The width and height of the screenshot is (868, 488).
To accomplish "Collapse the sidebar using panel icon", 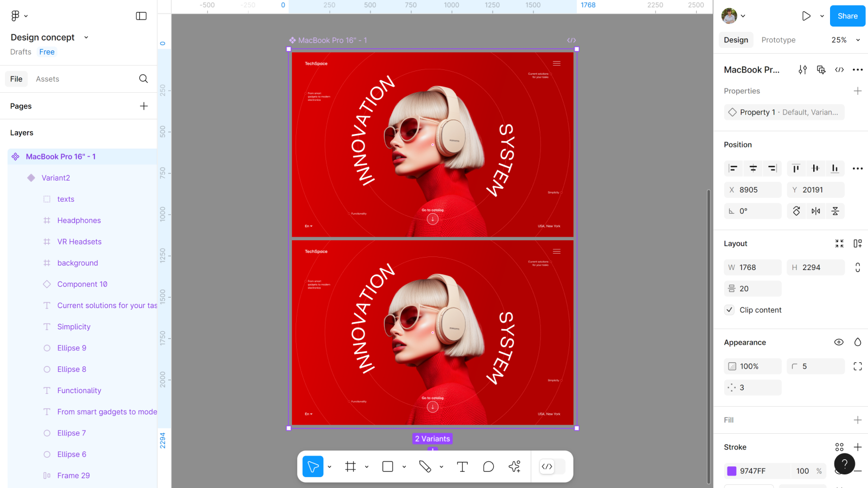I will [x=141, y=16].
